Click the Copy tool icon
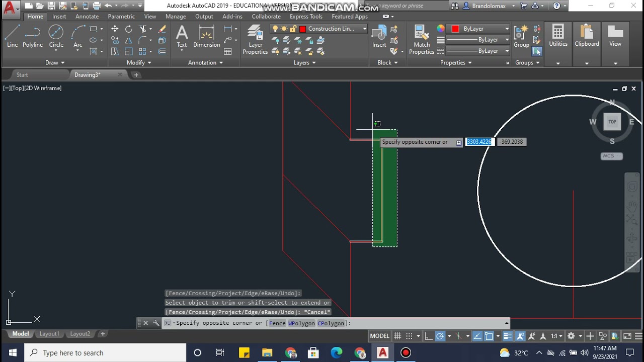Viewport: 644px width, 362px height. [115, 40]
